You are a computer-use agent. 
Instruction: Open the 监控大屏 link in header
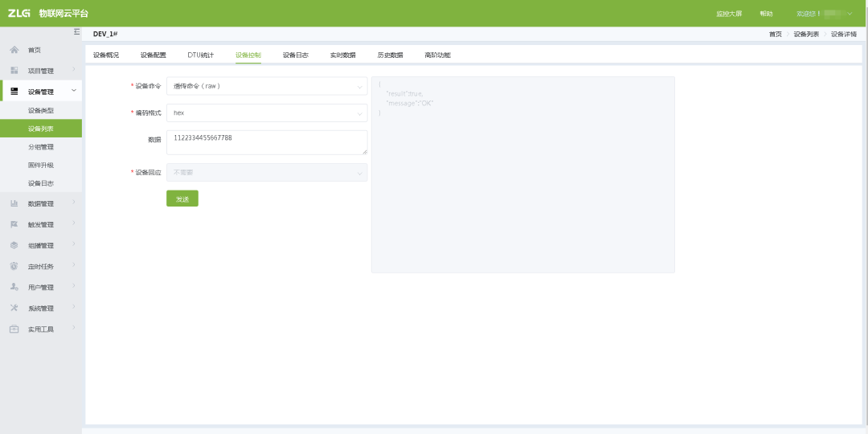(x=729, y=14)
